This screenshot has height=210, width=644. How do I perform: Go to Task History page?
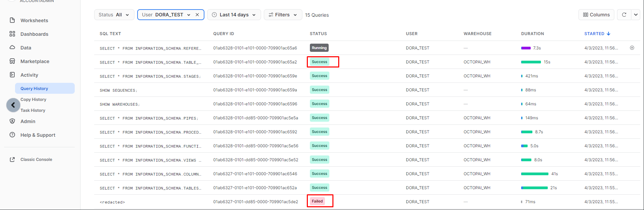pos(33,110)
